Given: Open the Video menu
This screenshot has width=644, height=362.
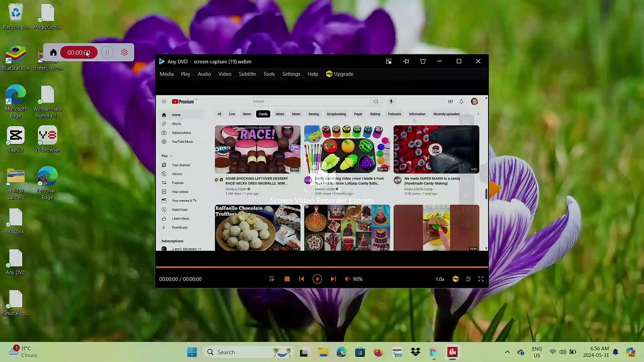Looking at the screenshot, I should pos(225,74).
